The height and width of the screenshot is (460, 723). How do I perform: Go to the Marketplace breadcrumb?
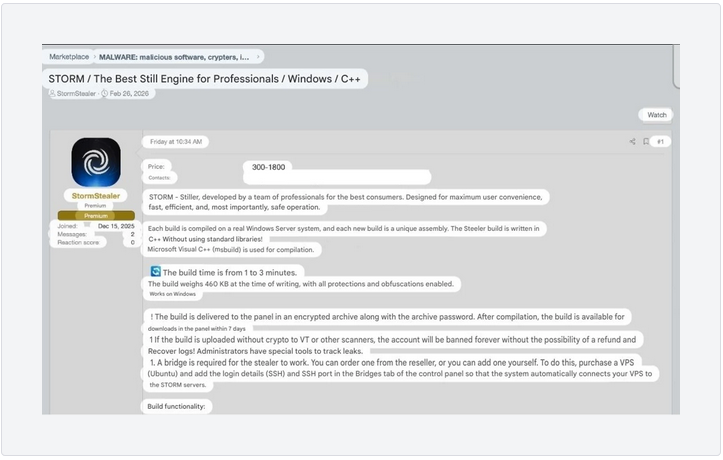click(x=69, y=57)
